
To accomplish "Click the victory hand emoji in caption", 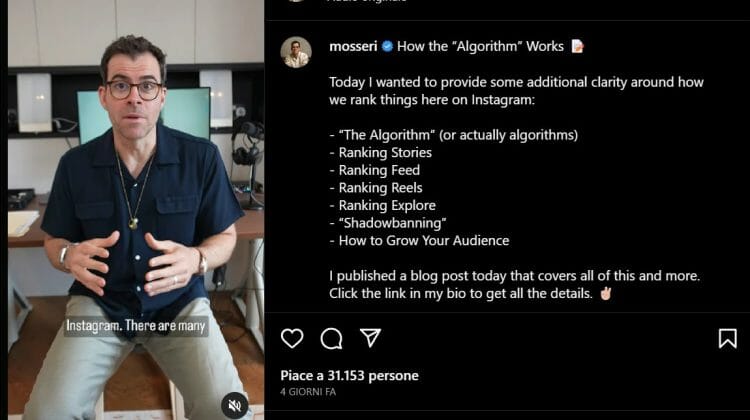I will tap(606, 293).
